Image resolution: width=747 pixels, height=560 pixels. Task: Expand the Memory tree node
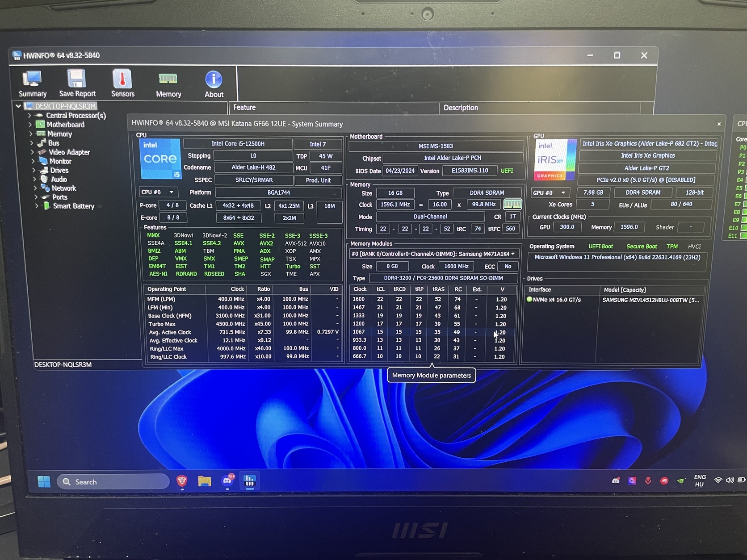(31, 134)
